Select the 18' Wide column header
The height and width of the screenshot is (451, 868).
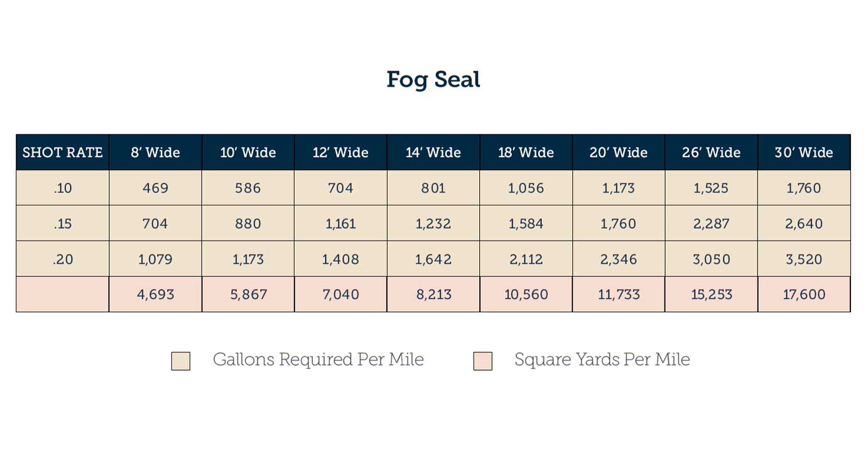(x=526, y=152)
